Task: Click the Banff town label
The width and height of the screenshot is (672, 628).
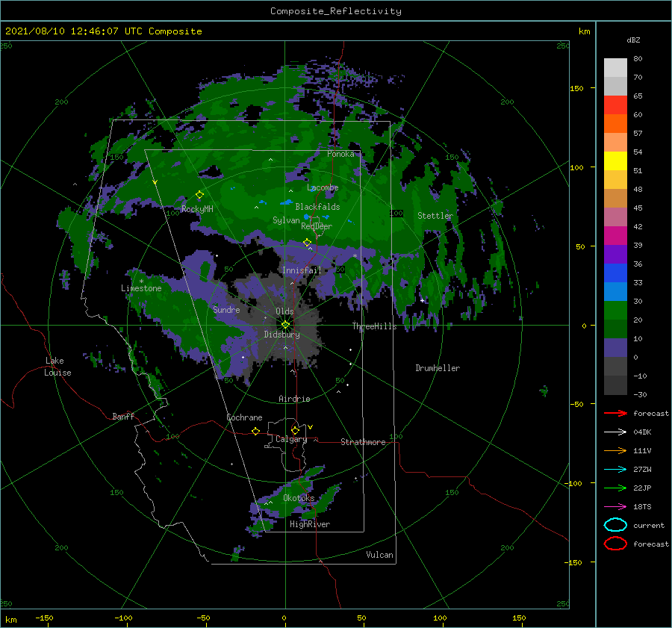Action: coord(123,416)
